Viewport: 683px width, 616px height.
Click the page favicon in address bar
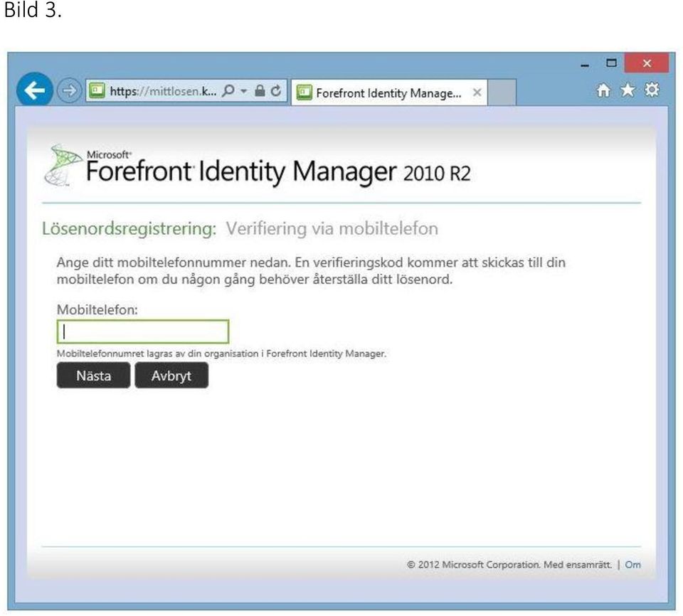click(97, 90)
